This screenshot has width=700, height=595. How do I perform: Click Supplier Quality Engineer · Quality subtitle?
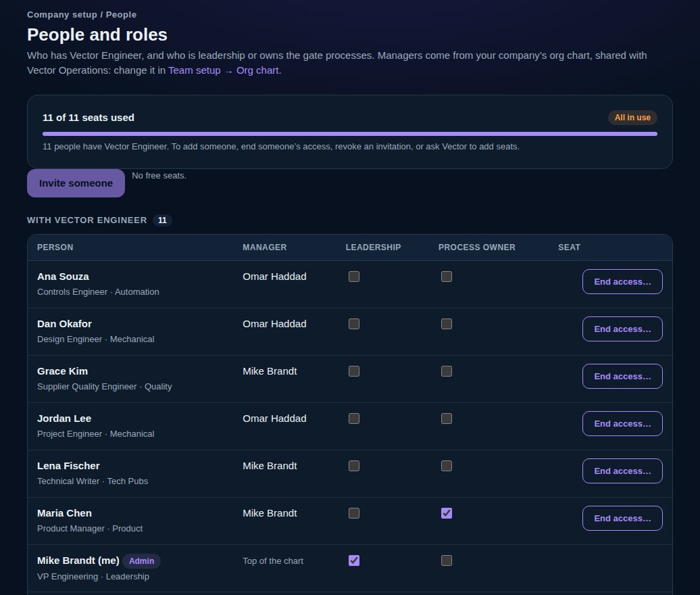pos(105,387)
